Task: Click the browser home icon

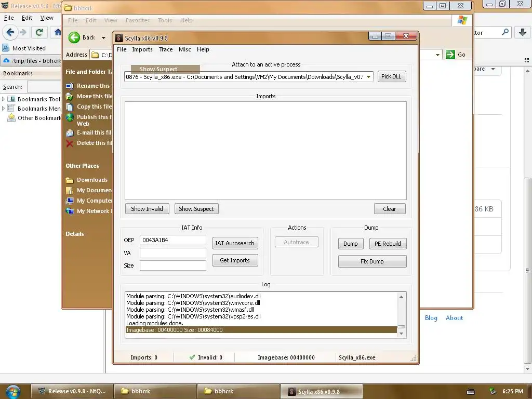Action: tap(57, 32)
